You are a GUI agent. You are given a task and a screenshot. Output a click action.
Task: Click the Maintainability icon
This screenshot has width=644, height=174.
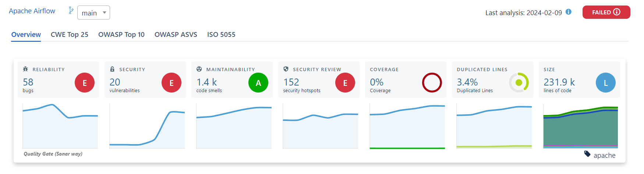click(x=199, y=69)
